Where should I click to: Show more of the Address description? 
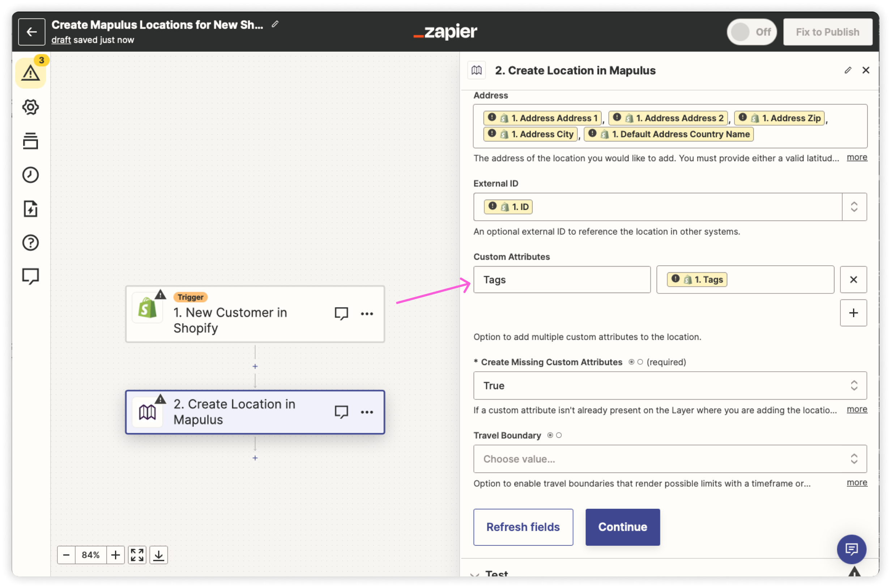pyautogui.click(x=857, y=158)
